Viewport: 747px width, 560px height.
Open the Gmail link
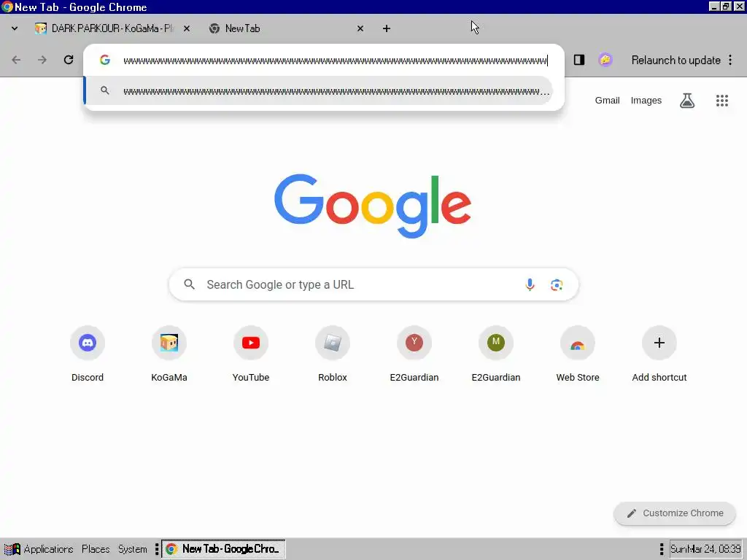[607, 101]
